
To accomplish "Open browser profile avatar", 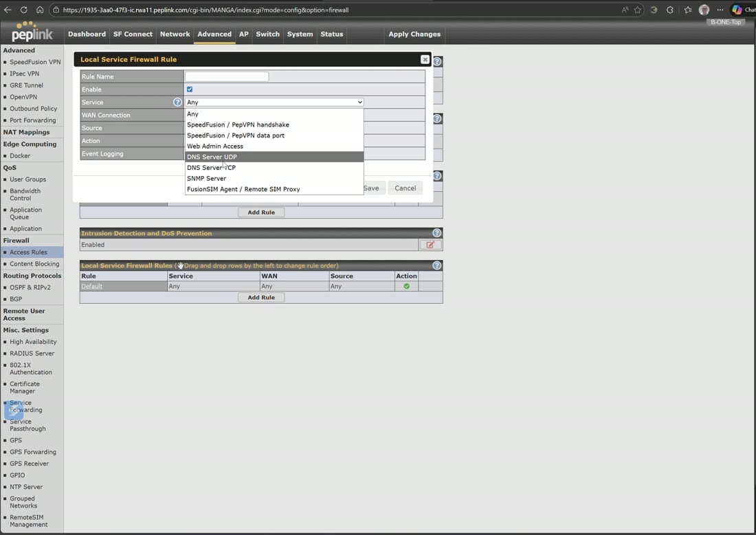I will pyautogui.click(x=704, y=10).
